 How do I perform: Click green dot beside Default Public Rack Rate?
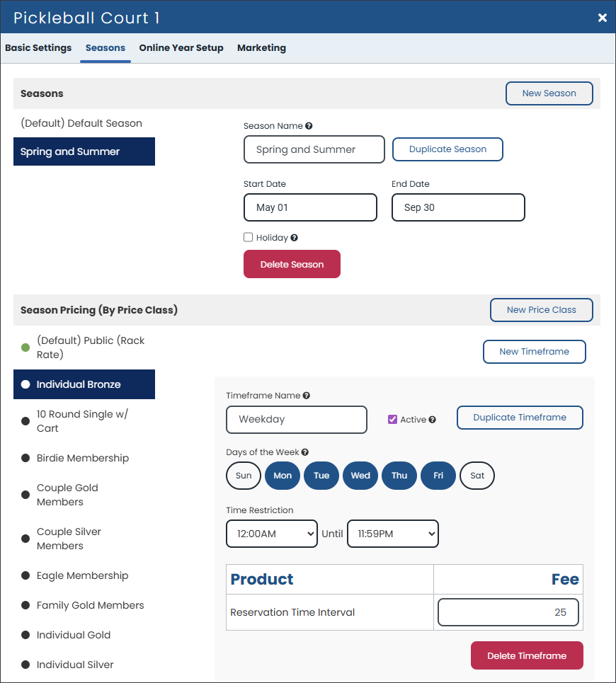25,348
